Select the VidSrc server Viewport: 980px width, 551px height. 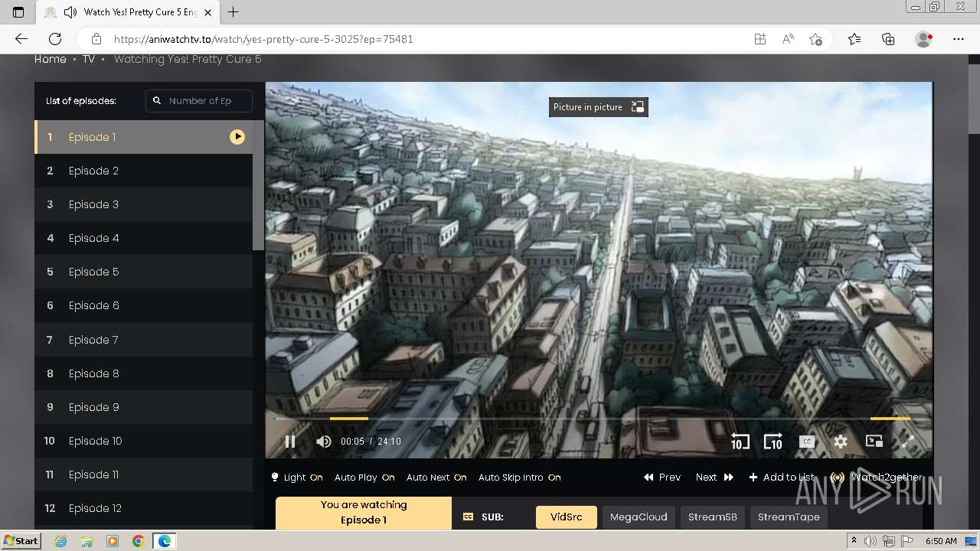[x=567, y=517]
